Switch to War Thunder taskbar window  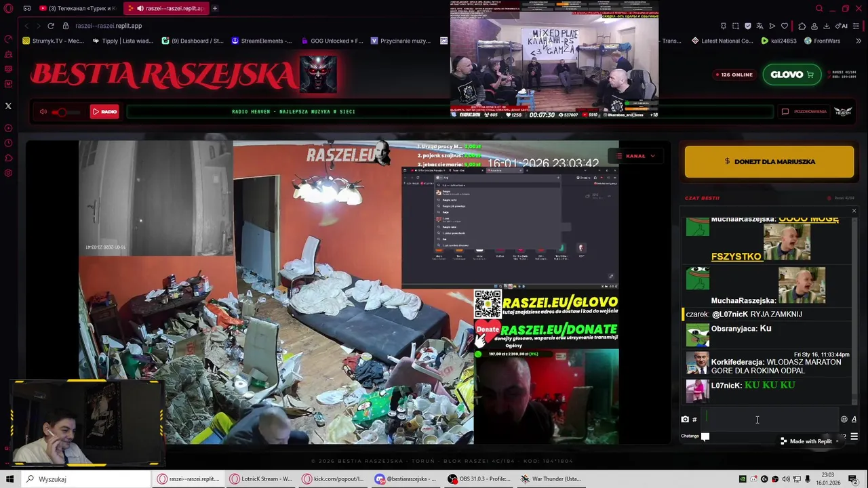551,479
